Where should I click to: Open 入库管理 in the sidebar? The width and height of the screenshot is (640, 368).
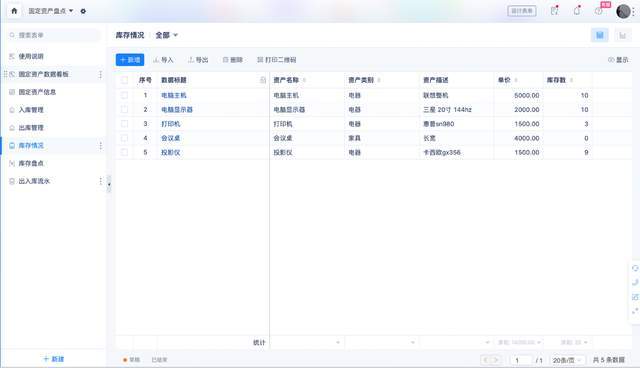pos(31,110)
